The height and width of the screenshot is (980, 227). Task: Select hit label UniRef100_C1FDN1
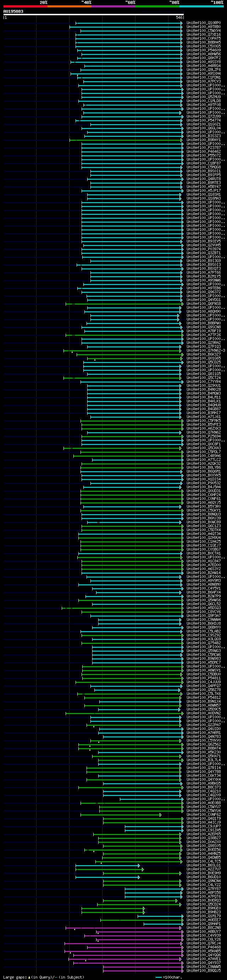pyautogui.click(x=203, y=77)
